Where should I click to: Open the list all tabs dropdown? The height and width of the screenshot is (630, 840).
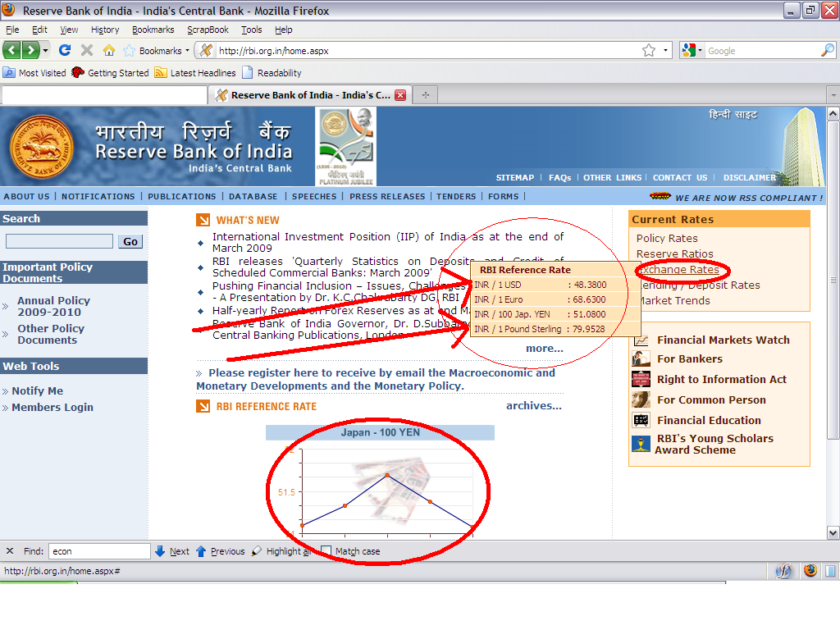833,95
